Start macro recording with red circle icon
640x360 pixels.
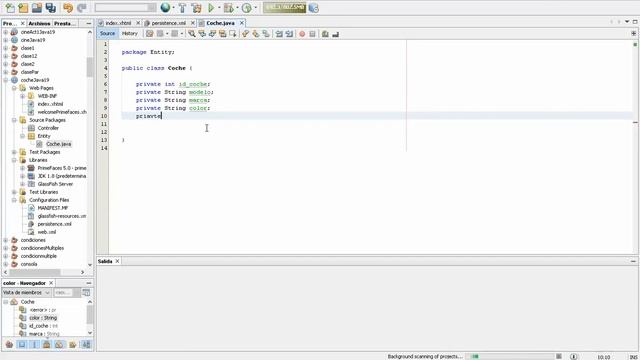click(x=302, y=34)
